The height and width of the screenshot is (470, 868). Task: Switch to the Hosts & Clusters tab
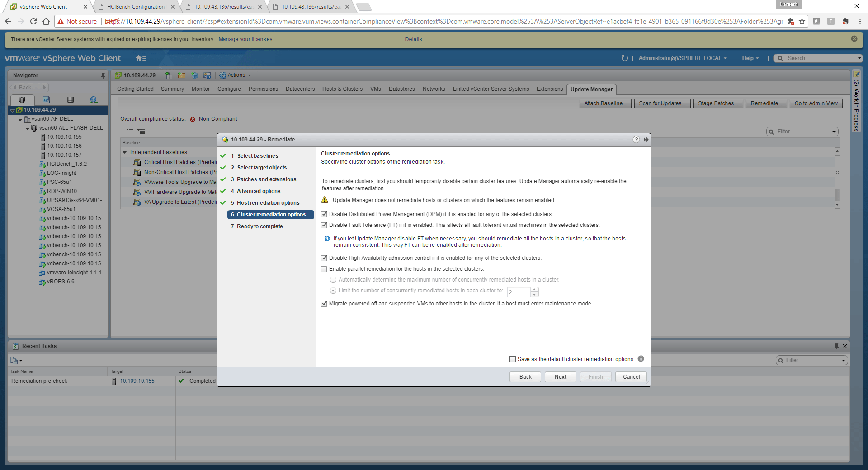[342, 89]
